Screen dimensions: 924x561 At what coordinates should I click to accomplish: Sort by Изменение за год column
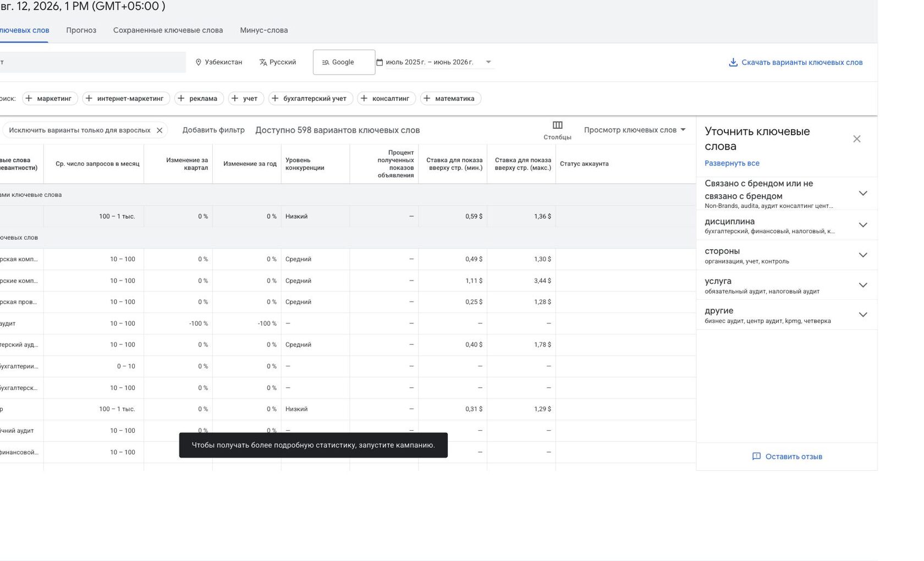250,164
